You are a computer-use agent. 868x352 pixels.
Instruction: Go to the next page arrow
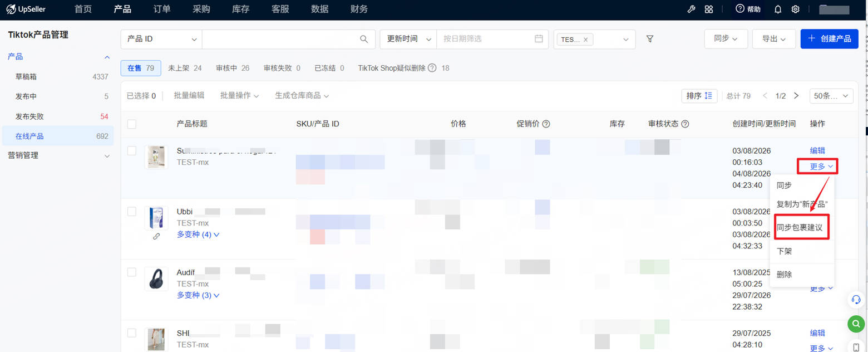click(x=796, y=96)
